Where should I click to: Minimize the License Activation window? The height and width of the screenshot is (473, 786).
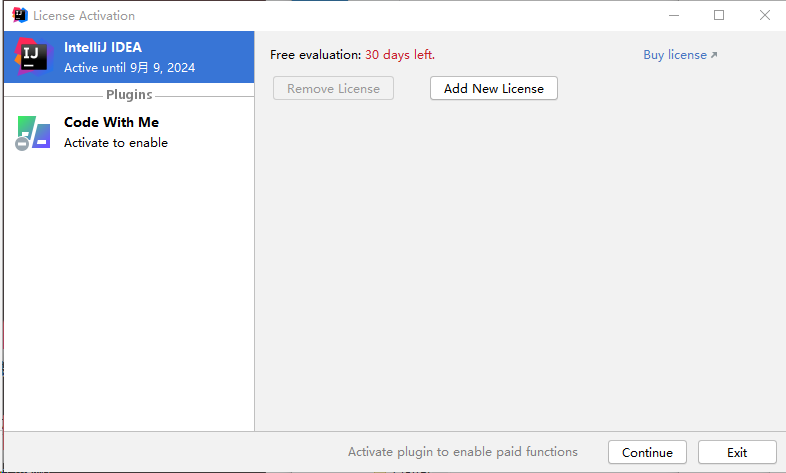pyautogui.click(x=674, y=16)
